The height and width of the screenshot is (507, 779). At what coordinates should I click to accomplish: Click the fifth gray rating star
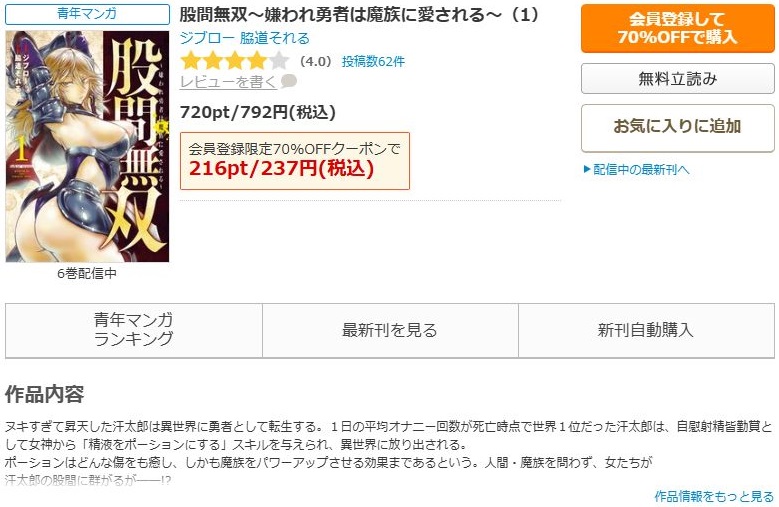tap(280, 61)
